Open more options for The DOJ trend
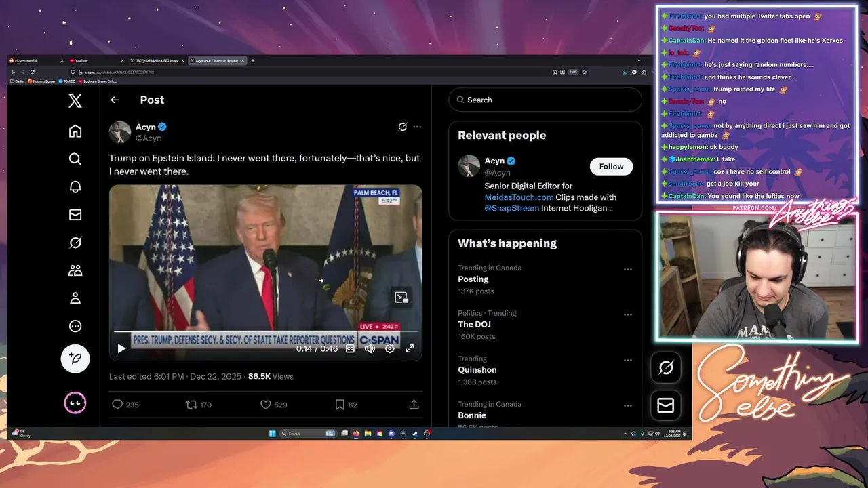The height and width of the screenshot is (488, 868). click(628, 314)
